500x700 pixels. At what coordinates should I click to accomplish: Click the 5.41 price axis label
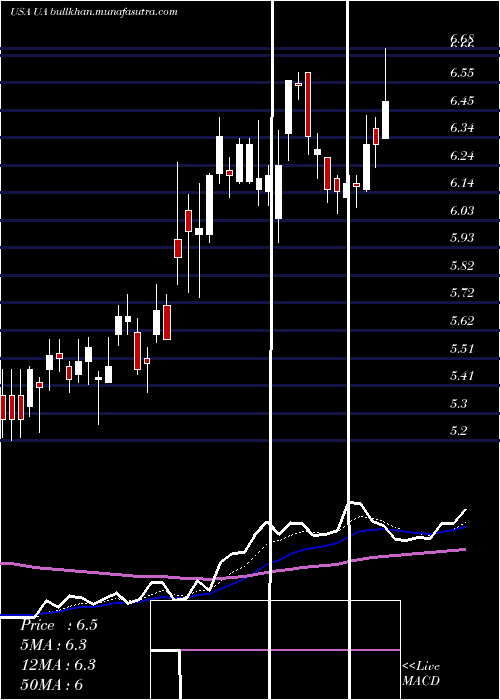(x=462, y=375)
